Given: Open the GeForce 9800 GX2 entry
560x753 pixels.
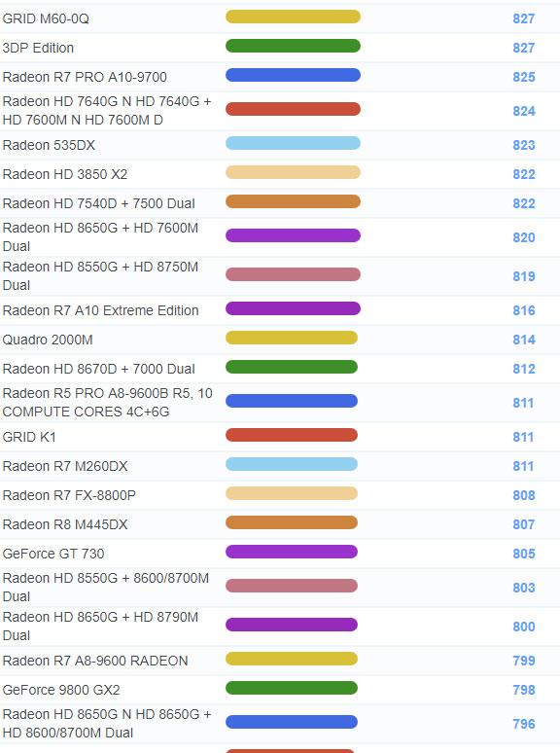Looking at the screenshot, I should (61, 690).
